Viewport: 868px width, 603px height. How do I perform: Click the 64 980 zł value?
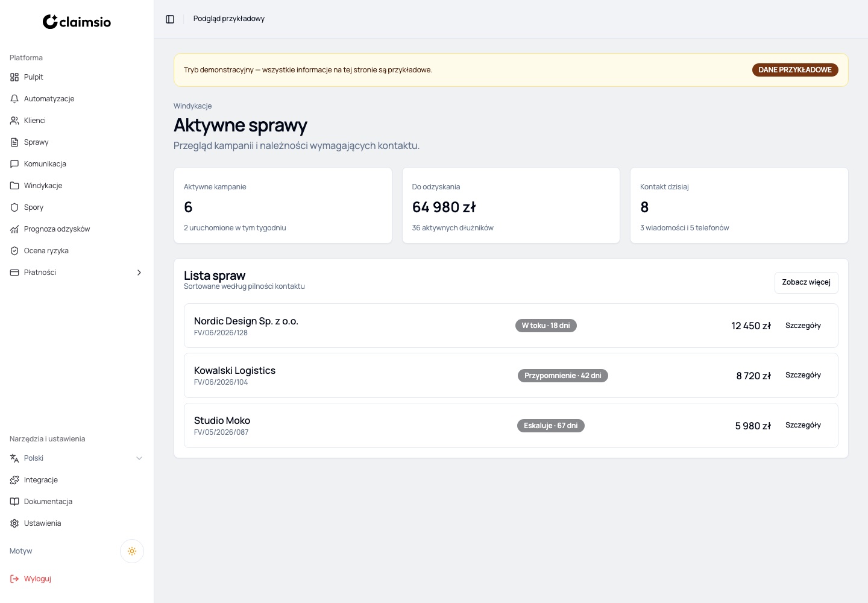pyautogui.click(x=444, y=207)
